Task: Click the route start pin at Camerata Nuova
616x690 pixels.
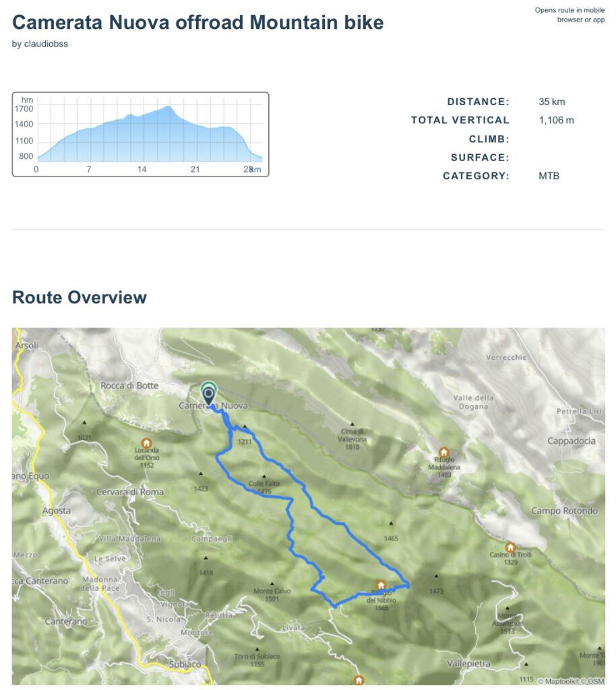Action: click(x=209, y=394)
